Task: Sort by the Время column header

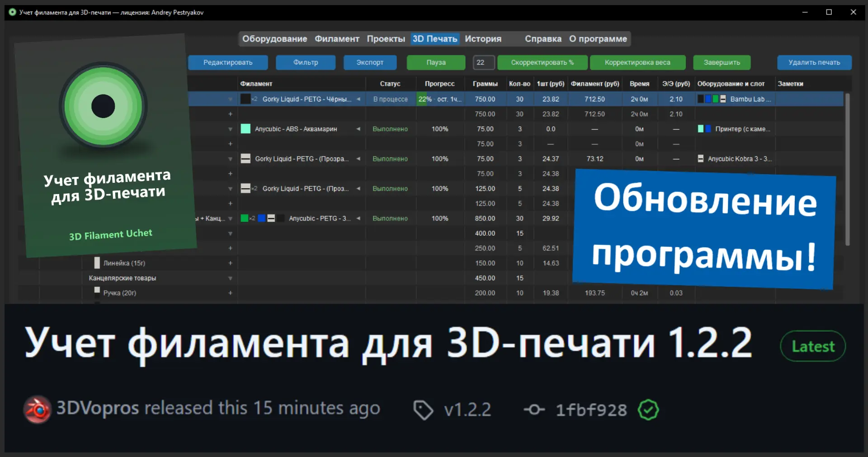Action: 639,84
